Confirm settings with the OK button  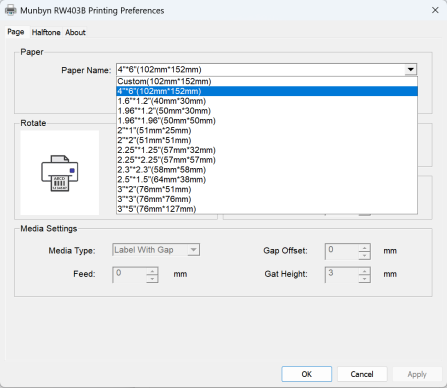point(307,374)
